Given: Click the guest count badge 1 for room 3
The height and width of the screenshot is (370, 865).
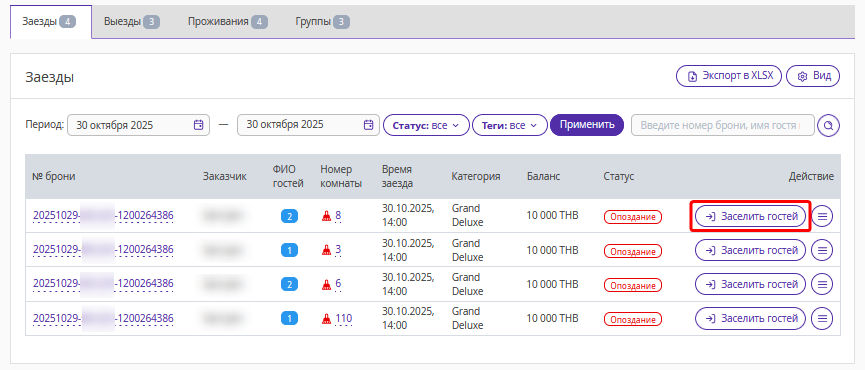Looking at the screenshot, I should click(x=289, y=250).
